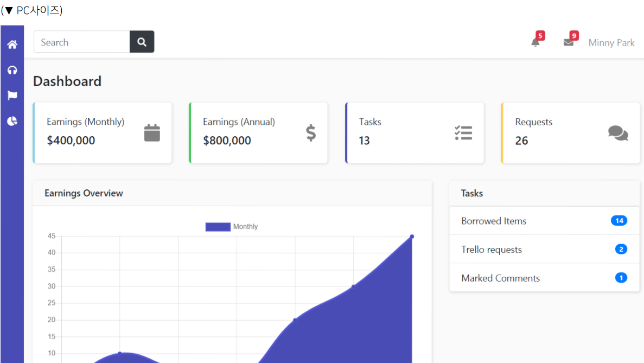Image resolution: width=644 pixels, height=363 pixels.
Task: Click the chat bubbles icon on Requests
Action: (x=618, y=133)
